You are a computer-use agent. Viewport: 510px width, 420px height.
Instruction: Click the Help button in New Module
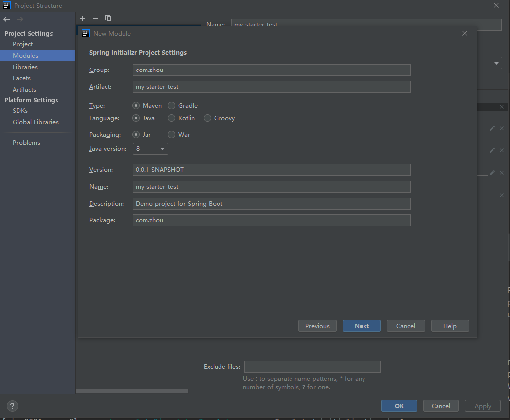450,326
